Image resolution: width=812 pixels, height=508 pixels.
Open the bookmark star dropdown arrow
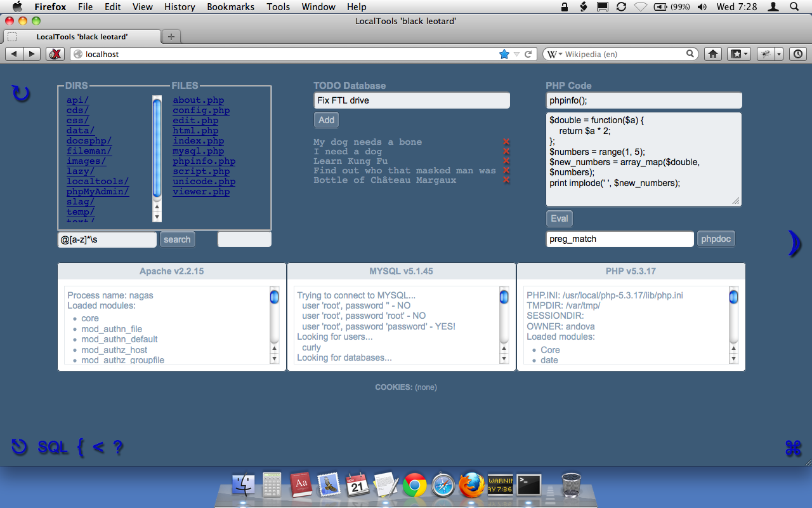(x=516, y=54)
